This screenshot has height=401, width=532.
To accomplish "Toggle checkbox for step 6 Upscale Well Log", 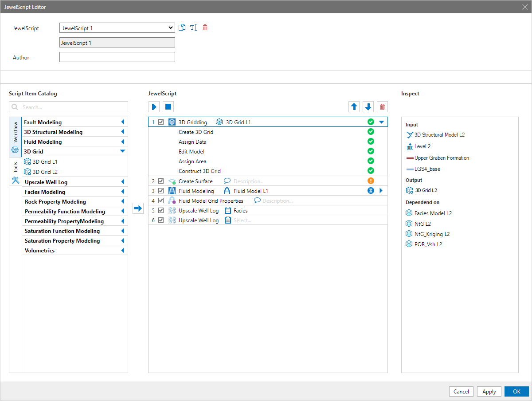I will [x=161, y=220].
